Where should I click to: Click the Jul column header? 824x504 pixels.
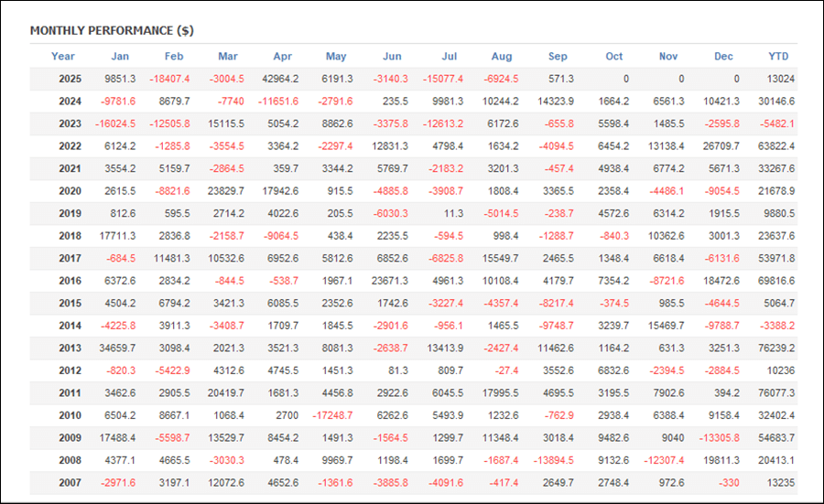pyautogui.click(x=449, y=57)
